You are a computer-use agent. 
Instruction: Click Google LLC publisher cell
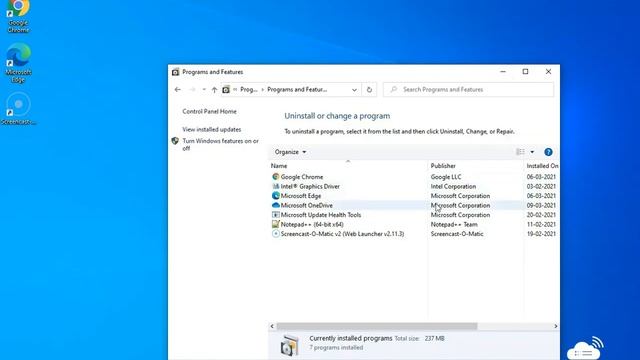click(446, 177)
